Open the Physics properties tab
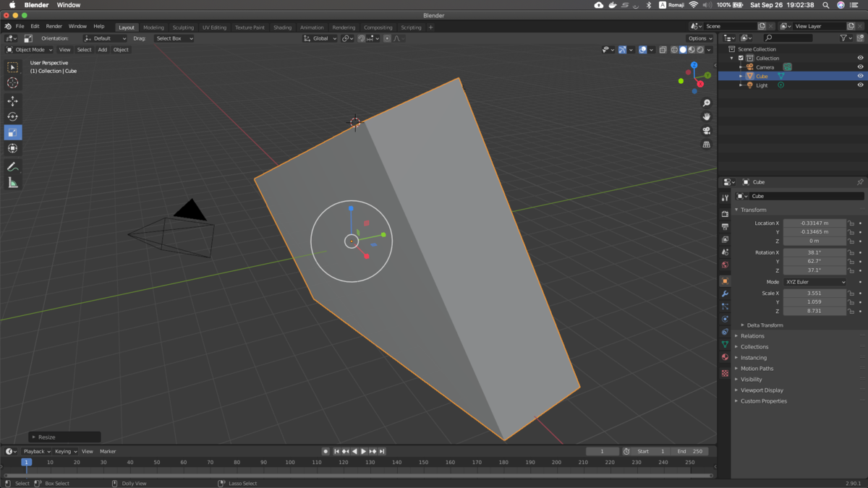Screen dimensions: 868x488 click(x=725, y=319)
